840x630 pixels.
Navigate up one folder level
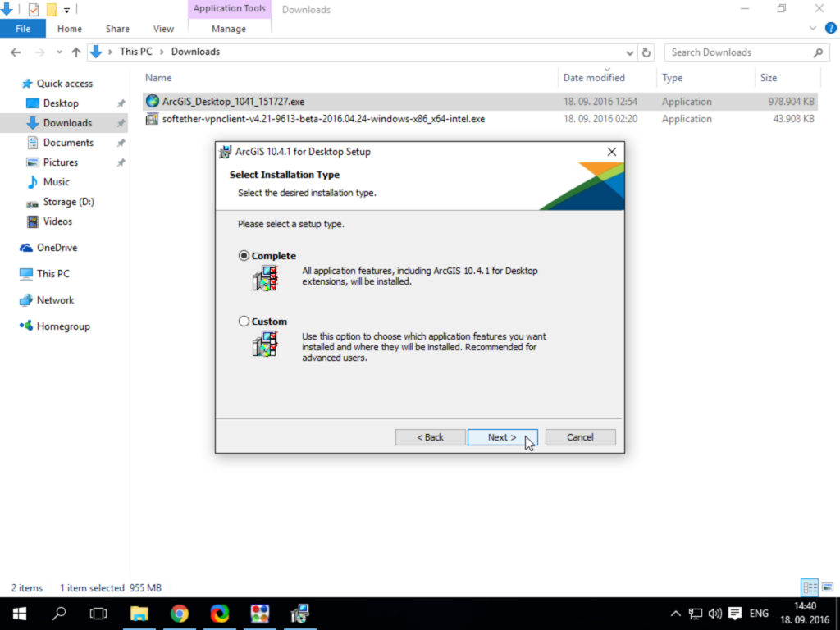(x=76, y=52)
